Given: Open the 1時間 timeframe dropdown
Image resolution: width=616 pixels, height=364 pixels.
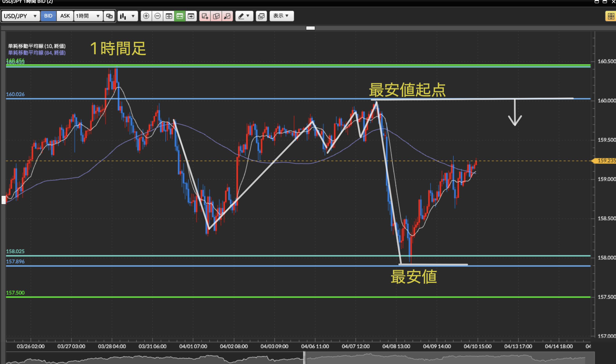Looking at the screenshot, I should click(88, 16).
